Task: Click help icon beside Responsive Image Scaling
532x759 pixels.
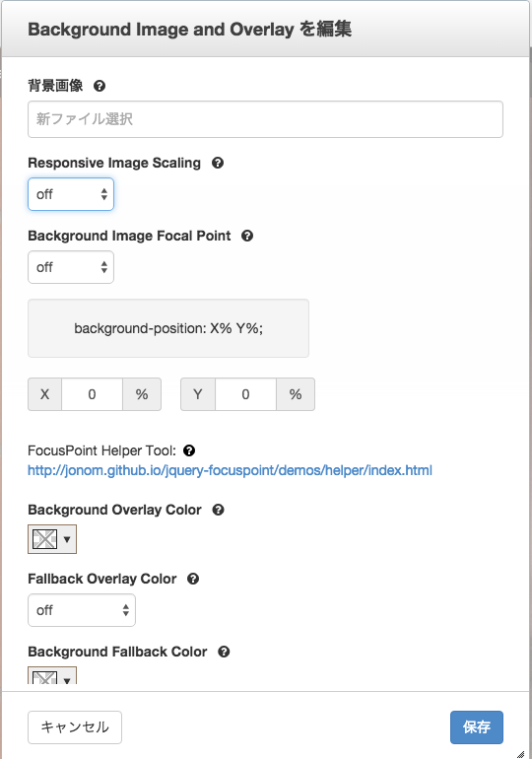Action: tap(218, 163)
